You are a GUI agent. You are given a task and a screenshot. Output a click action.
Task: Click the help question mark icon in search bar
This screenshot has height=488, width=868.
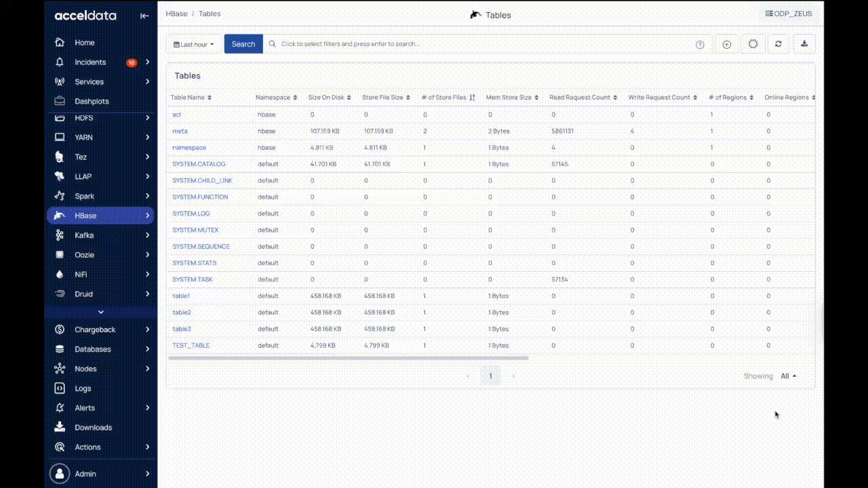(700, 45)
